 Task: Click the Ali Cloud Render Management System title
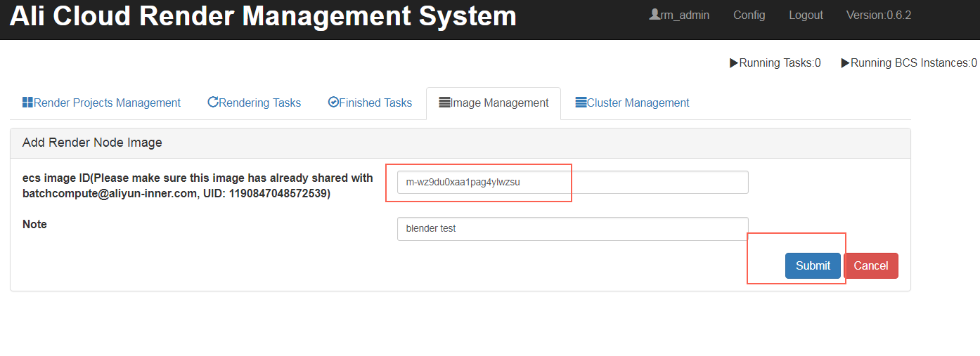click(263, 16)
